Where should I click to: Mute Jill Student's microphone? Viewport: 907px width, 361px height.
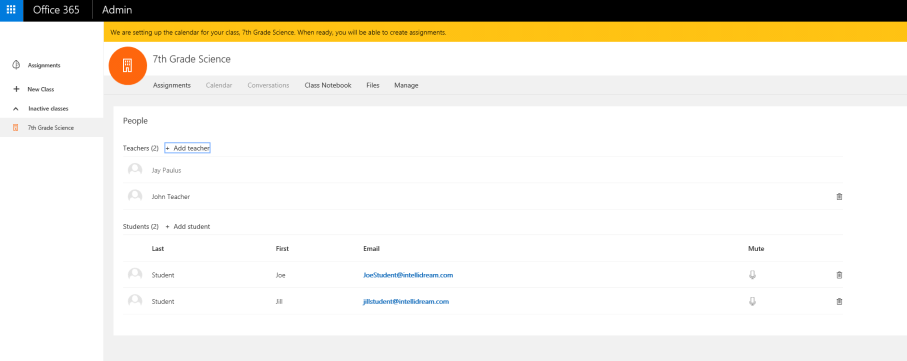tap(752, 301)
